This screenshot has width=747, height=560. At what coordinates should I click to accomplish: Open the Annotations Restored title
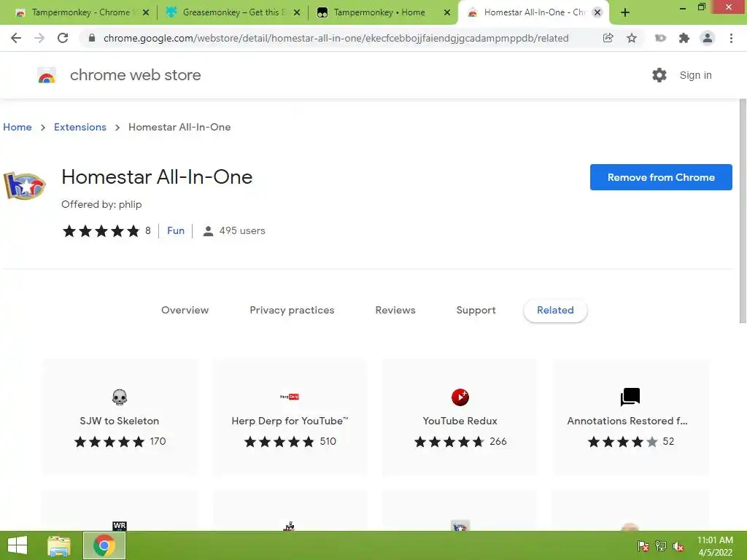tap(627, 421)
